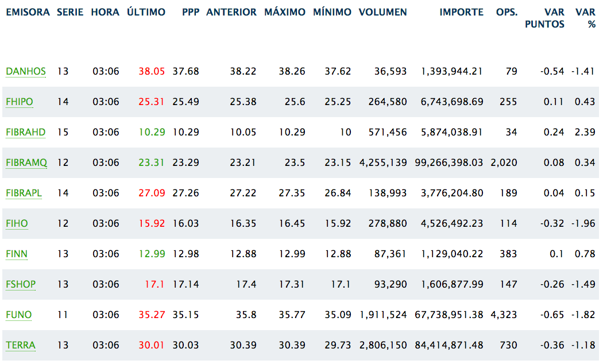Click the EMISORA column header

tap(28, 12)
